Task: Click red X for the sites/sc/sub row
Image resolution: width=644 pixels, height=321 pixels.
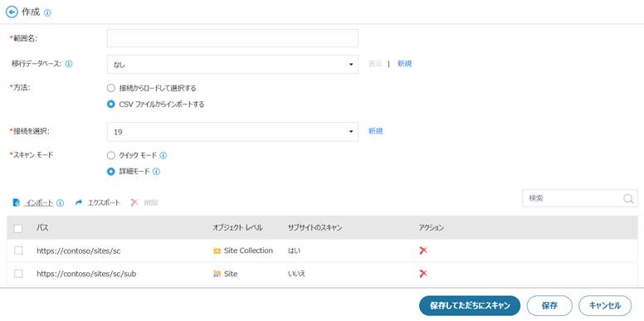Action: click(423, 274)
